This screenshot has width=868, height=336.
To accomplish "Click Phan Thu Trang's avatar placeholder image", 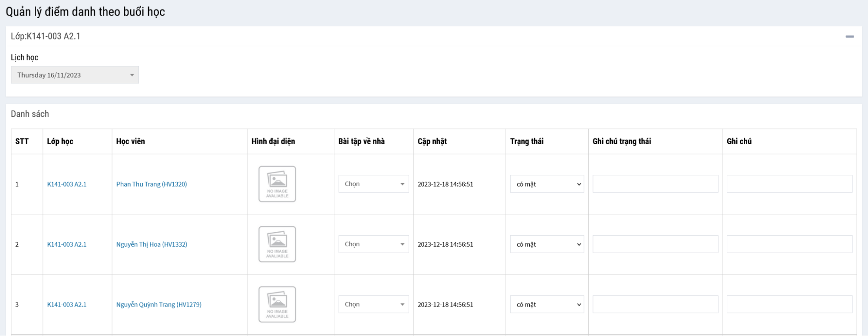I will click(277, 184).
